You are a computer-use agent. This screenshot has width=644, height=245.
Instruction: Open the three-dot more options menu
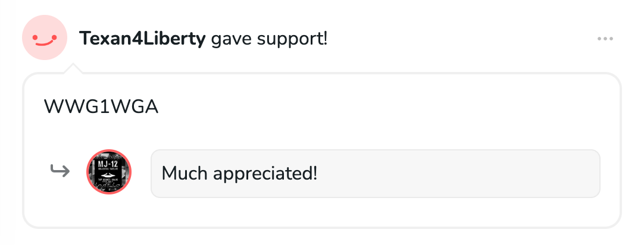(605, 39)
